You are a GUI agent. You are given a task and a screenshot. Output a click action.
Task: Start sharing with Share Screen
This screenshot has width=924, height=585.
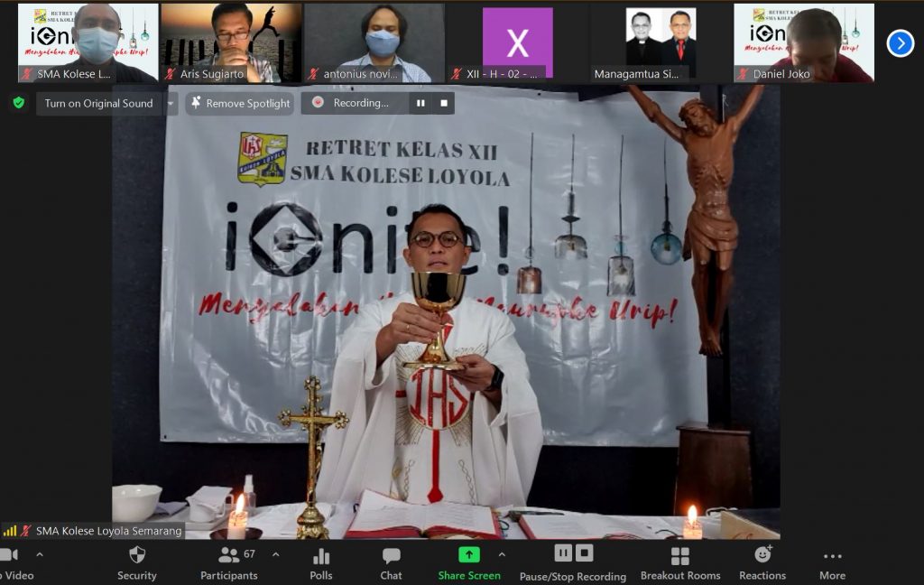pyautogui.click(x=469, y=563)
